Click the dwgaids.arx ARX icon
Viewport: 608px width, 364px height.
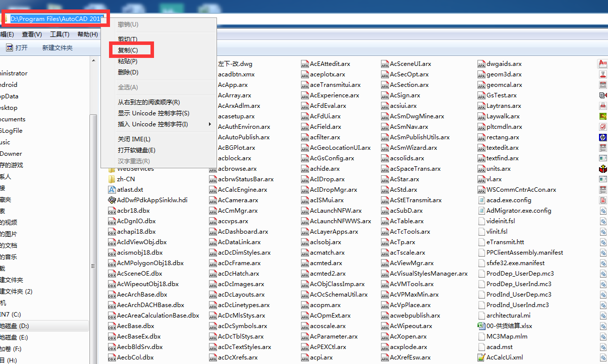point(481,64)
